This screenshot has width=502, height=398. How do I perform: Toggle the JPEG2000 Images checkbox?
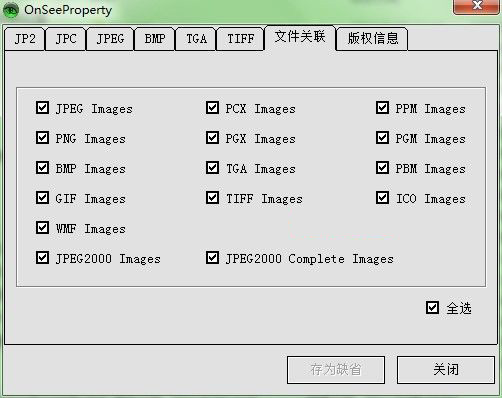click(x=42, y=258)
